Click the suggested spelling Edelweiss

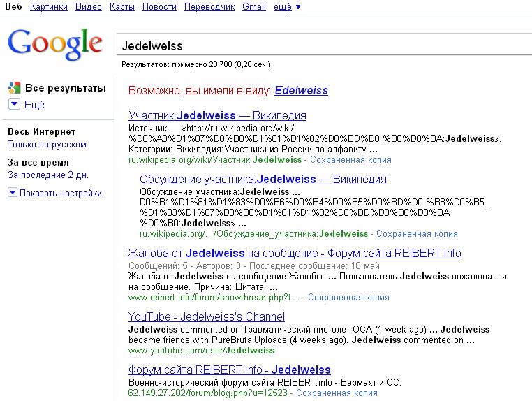pos(302,90)
